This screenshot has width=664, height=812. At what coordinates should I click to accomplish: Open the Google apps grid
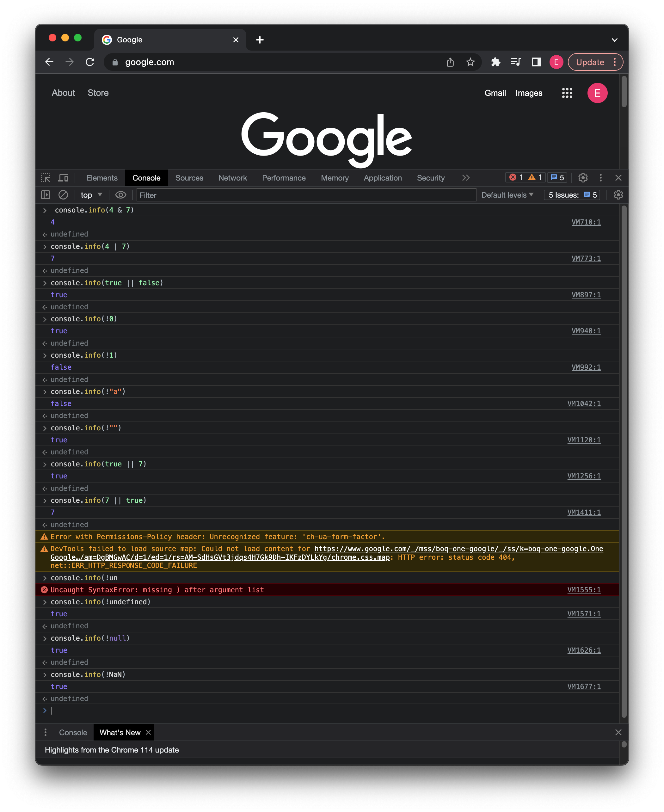(567, 93)
